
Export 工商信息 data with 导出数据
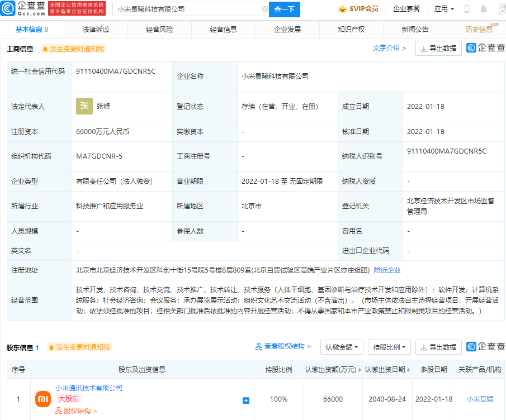[438, 49]
